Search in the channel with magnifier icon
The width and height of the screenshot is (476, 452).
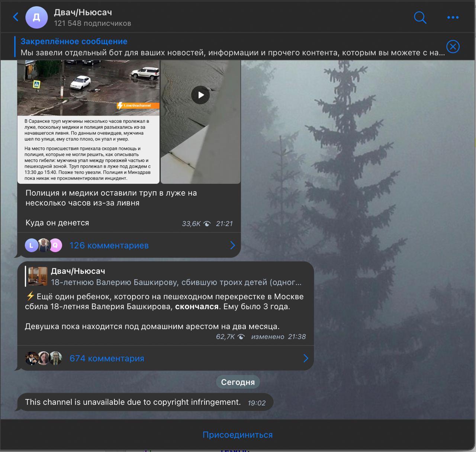[420, 17]
